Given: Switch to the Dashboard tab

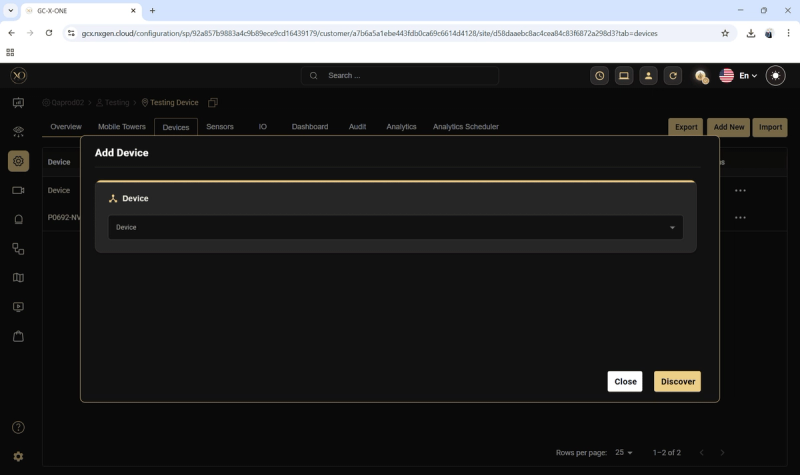Looking at the screenshot, I should 310,127.
